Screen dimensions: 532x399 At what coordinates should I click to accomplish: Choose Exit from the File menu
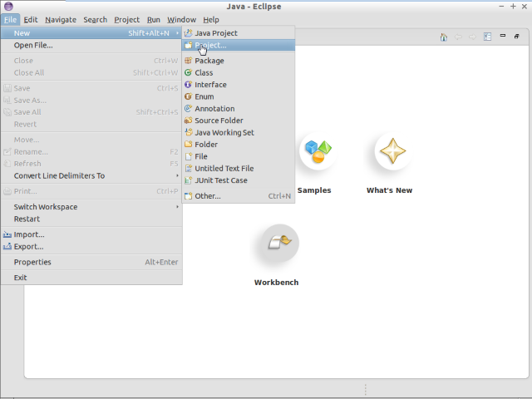click(91, 278)
